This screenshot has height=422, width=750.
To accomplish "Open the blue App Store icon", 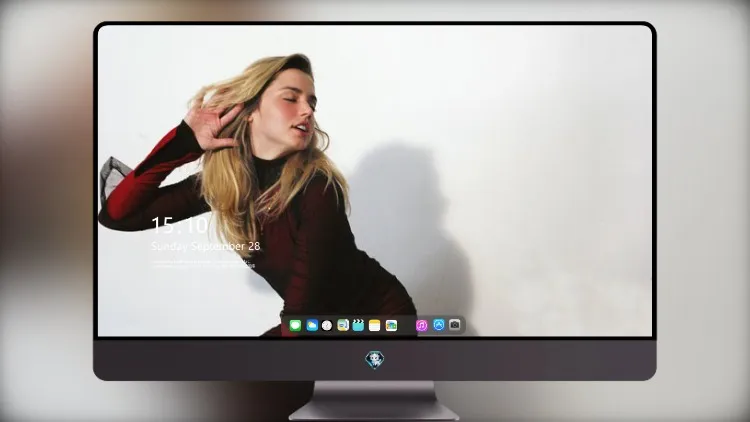I will (439, 325).
